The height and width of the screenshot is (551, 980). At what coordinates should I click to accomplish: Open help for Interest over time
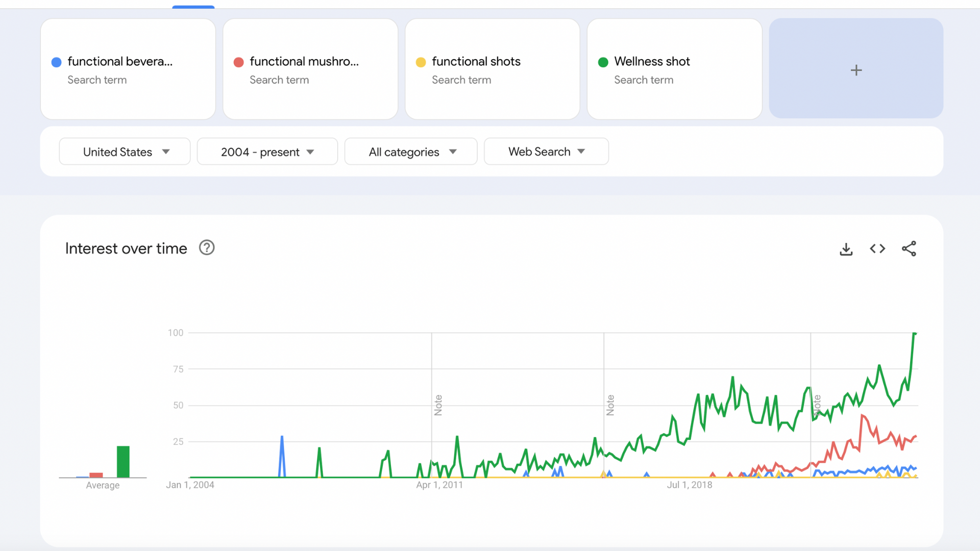click(207, 248)
